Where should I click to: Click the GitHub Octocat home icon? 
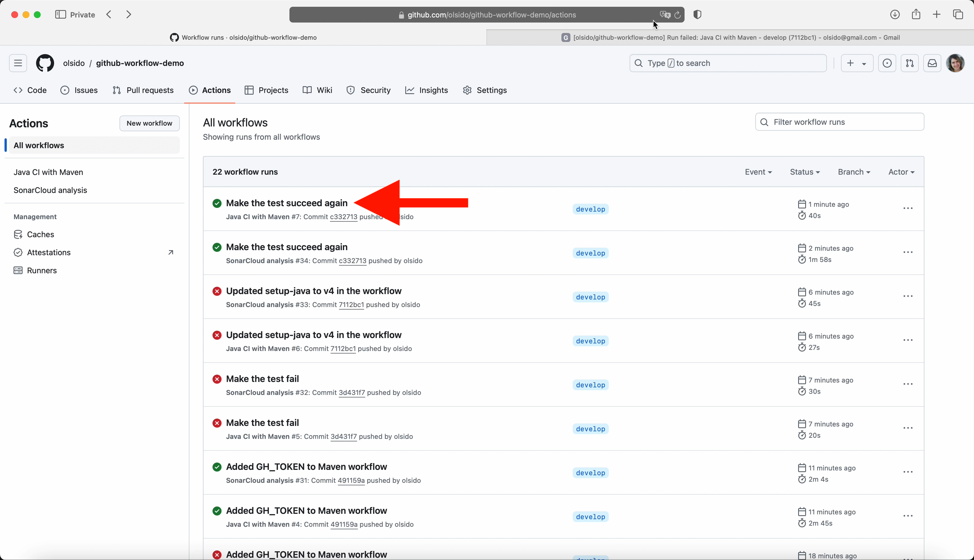tap(45, 63)
